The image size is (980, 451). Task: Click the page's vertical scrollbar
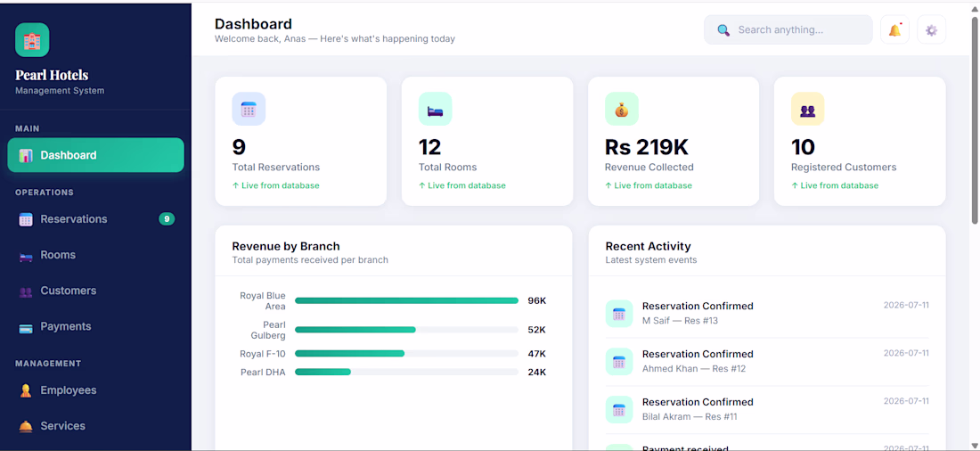pyautogui.click(x=975, y=120)
